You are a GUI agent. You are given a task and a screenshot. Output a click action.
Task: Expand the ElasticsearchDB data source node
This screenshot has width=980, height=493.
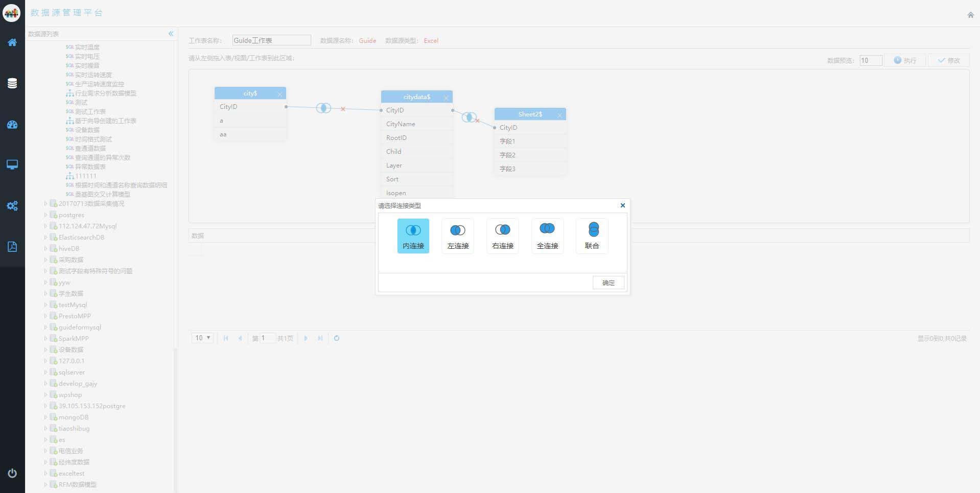(45, 238)
